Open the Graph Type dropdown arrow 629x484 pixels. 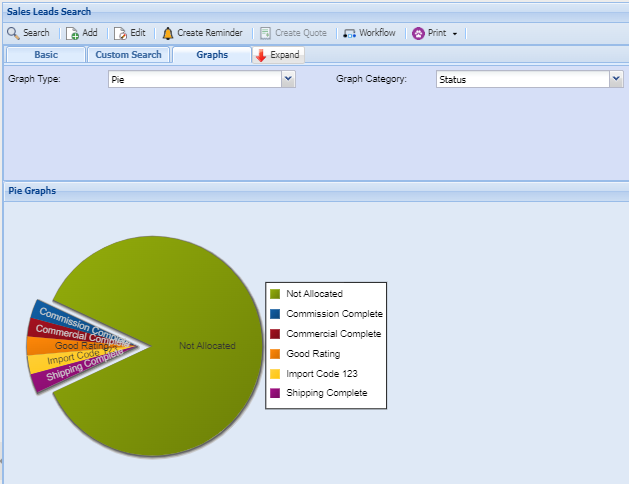[288, 79]
